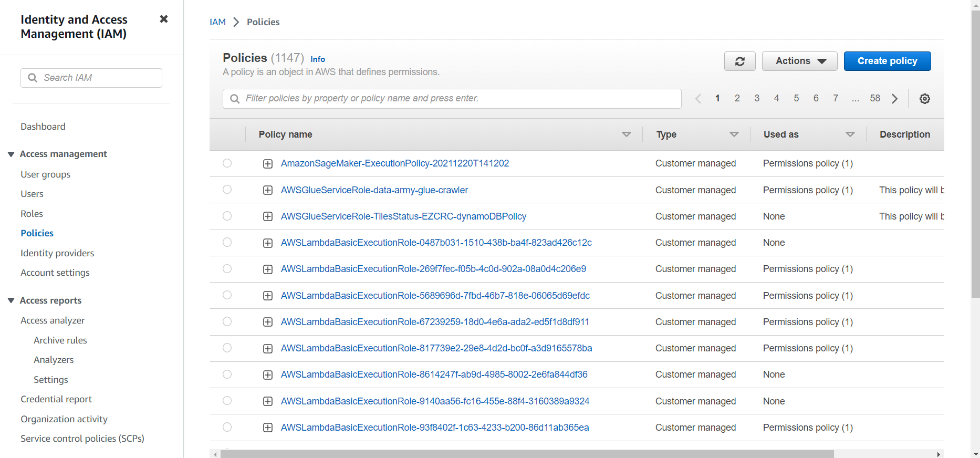980x458 pixels.
Task: Click Create policy button
Action: [887, 61]
